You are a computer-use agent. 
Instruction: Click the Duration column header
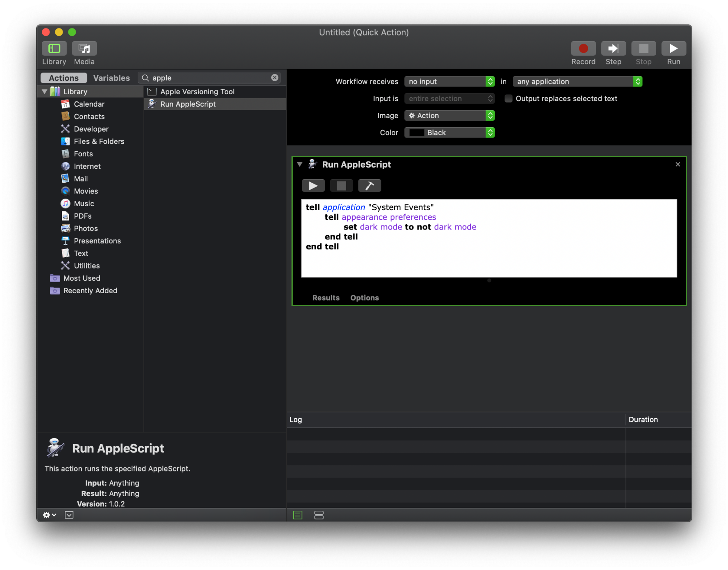(658, 419)
